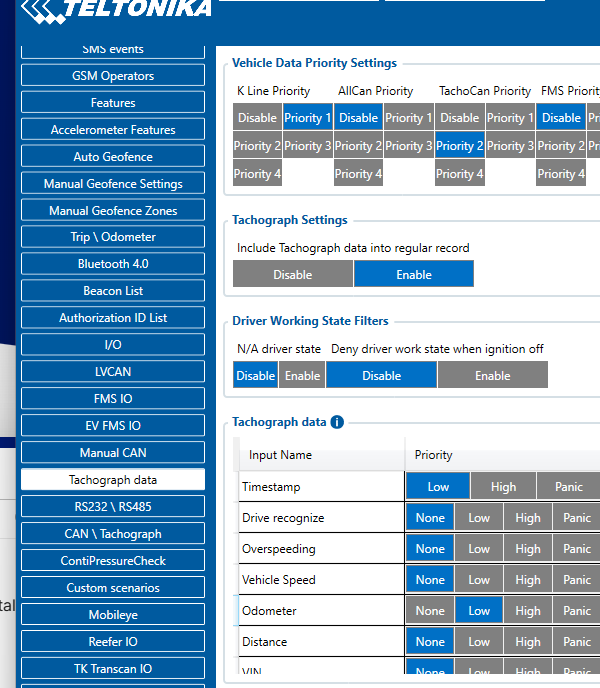Set AllCan Priority to Priority 1
Viewport: 600px width, 688px height.
(x=409, y=117)
